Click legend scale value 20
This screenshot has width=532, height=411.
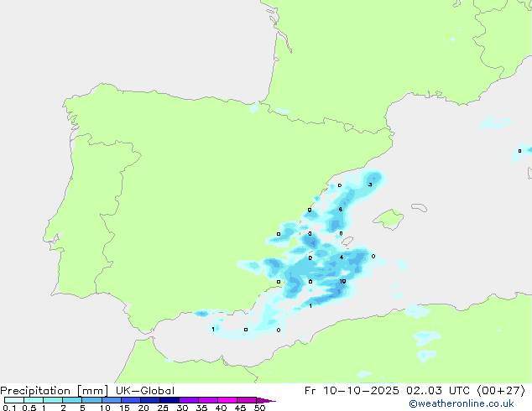coord(143,408)
